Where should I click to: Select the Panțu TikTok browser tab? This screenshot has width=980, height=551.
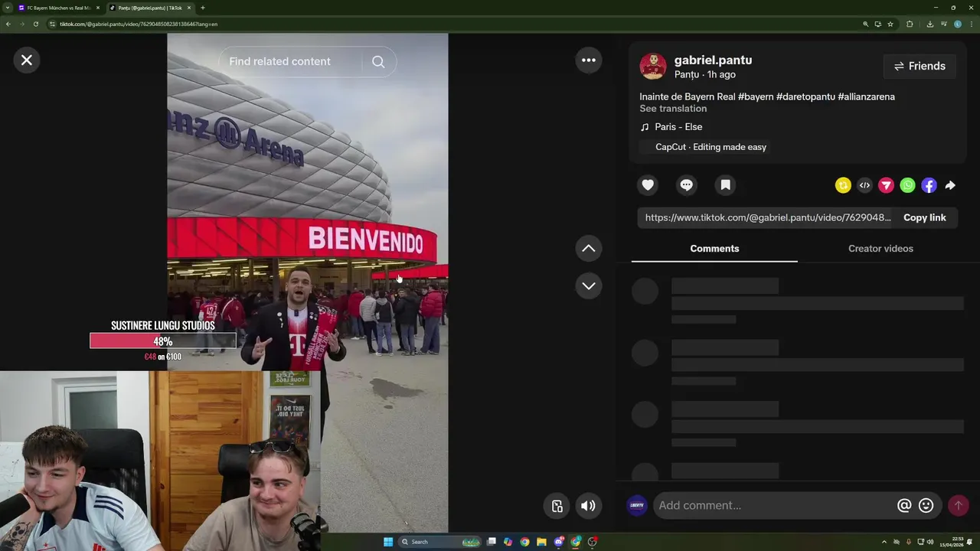[x=149, y=8]
